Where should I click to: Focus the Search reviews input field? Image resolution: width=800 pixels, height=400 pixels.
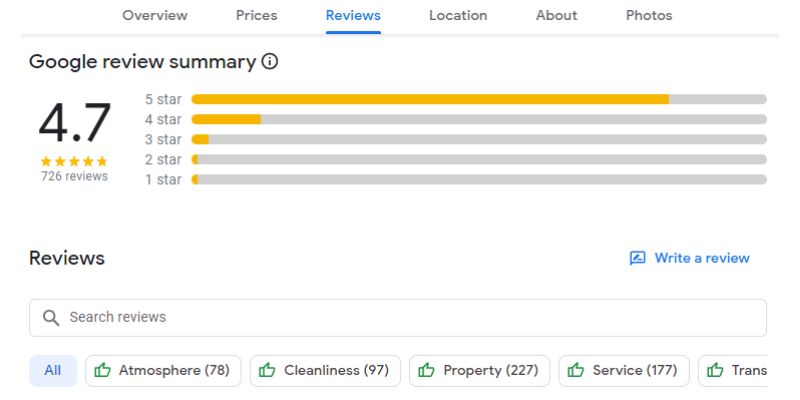click(398, 318)
